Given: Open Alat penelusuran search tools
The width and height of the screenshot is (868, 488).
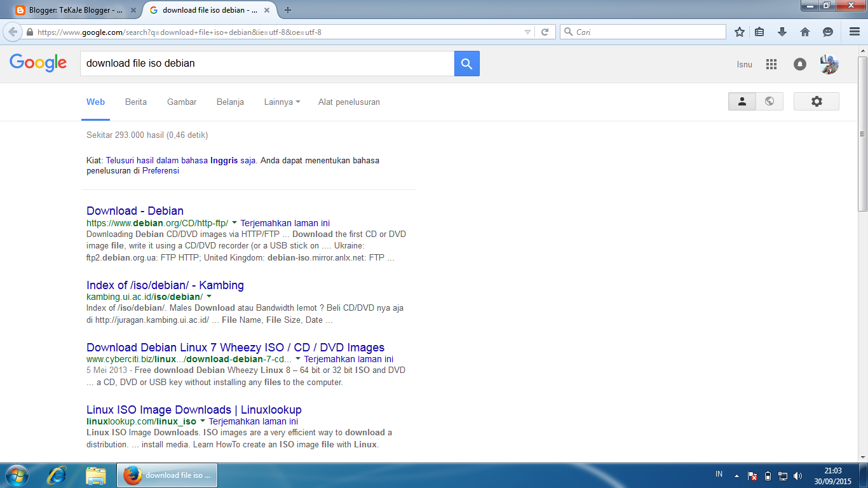Looking at the screenshot, I should click(x=349, y=102).
